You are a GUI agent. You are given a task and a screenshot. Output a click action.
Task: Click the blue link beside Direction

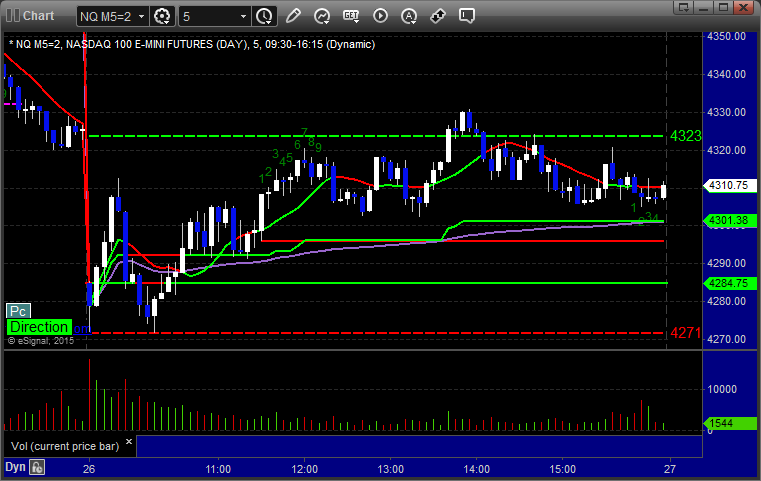coord(82,329)
